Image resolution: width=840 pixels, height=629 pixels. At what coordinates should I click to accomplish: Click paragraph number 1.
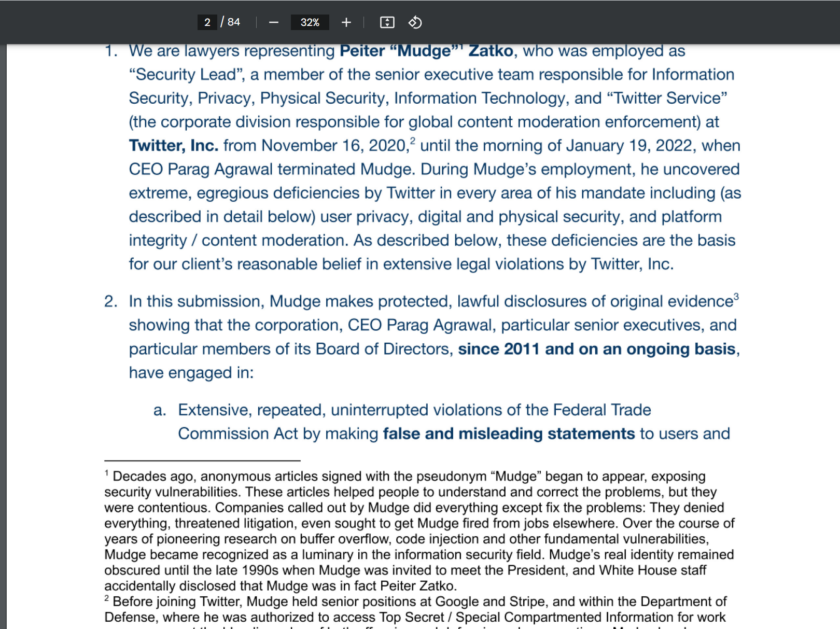(x=111, y=51)
